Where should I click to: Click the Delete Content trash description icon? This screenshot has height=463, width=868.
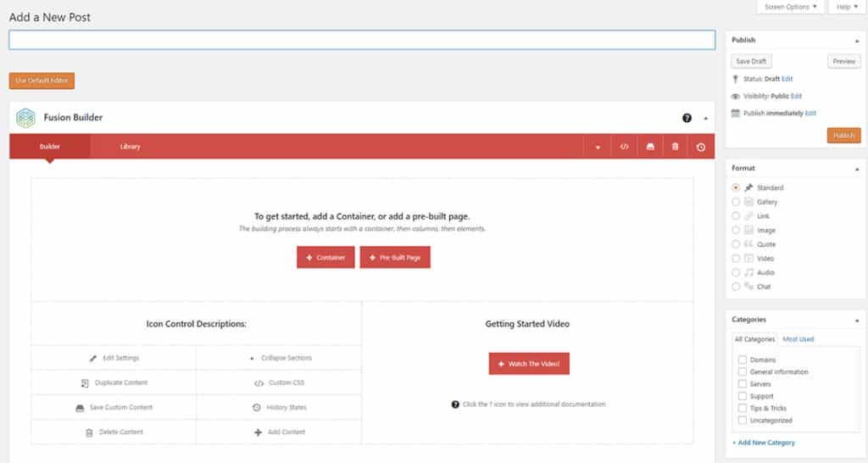(x=89, y=433)
